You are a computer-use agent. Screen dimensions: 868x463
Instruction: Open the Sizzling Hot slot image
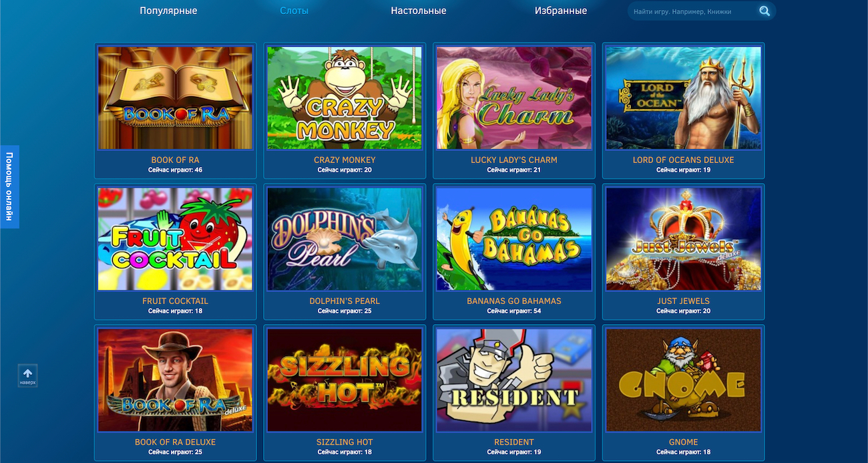pyautogui.click(x=345, y=379)
